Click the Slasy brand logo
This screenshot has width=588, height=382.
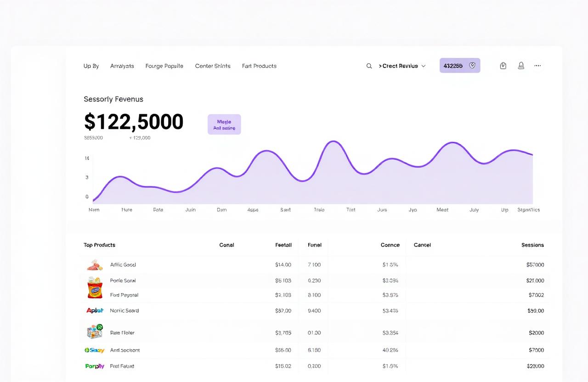[x=95, y=350]
